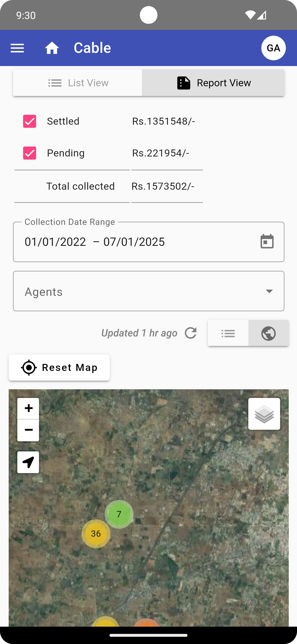Image resolution: width=297 pixels, height=644 pixels.
Task: Locate my position on map
Action: pos(28,462)
